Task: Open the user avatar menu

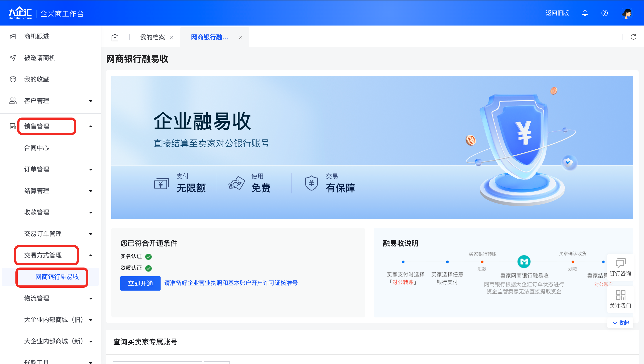Action: click(627, 13)
